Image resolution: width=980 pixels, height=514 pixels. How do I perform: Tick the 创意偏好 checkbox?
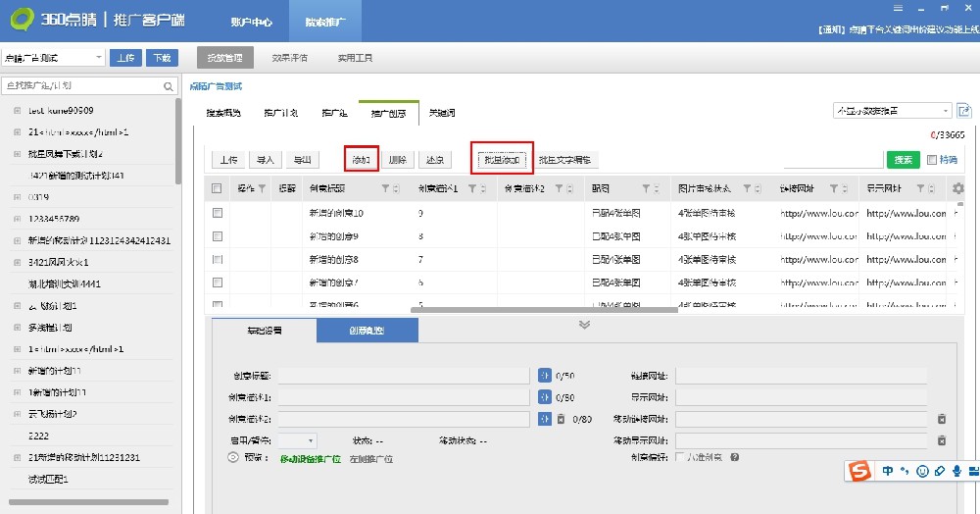pos(680,457)
